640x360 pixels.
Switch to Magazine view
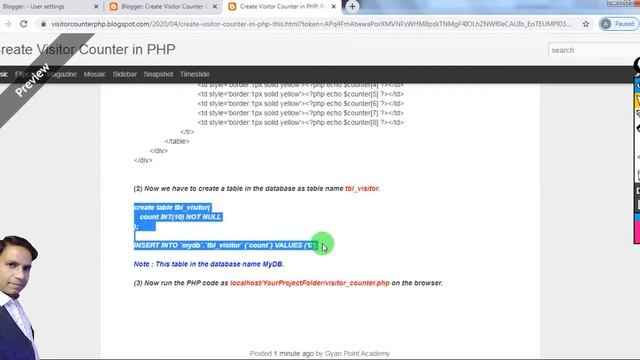tap(62, 74)
